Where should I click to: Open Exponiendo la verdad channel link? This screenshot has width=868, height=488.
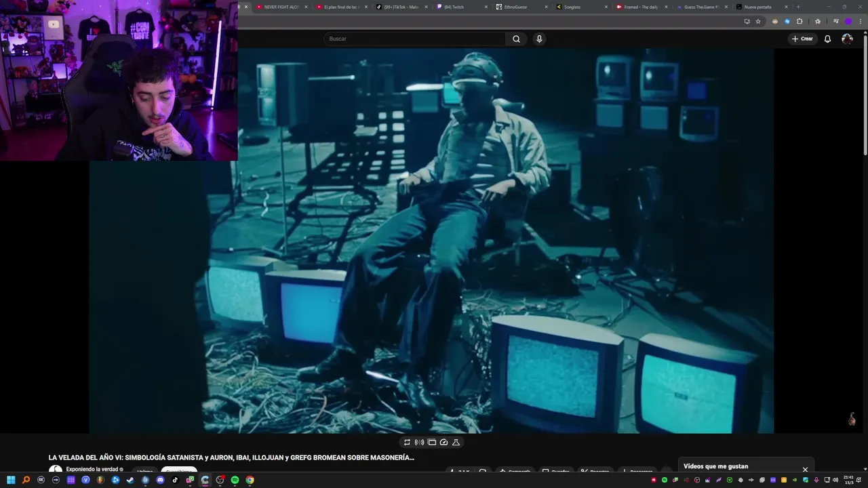tap(92, 469)
